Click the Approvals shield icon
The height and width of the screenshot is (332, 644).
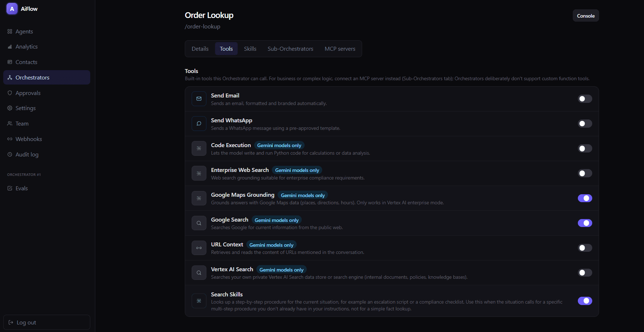point(10,93)
